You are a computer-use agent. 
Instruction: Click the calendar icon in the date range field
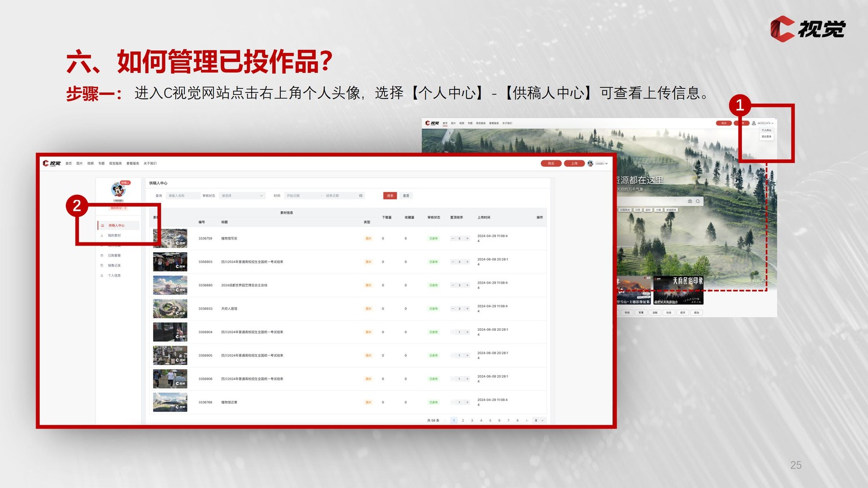360,196
